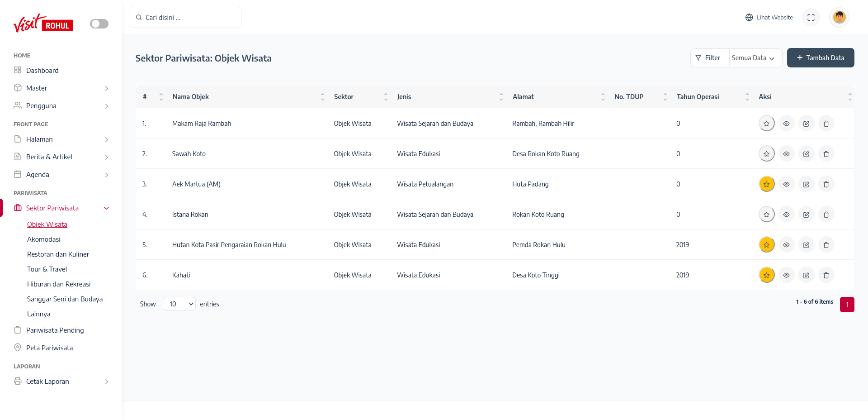The width and height of the screenshot is (868, 420).
Task: Click trash icon for Istana Rokan
Action: point(826,215)
